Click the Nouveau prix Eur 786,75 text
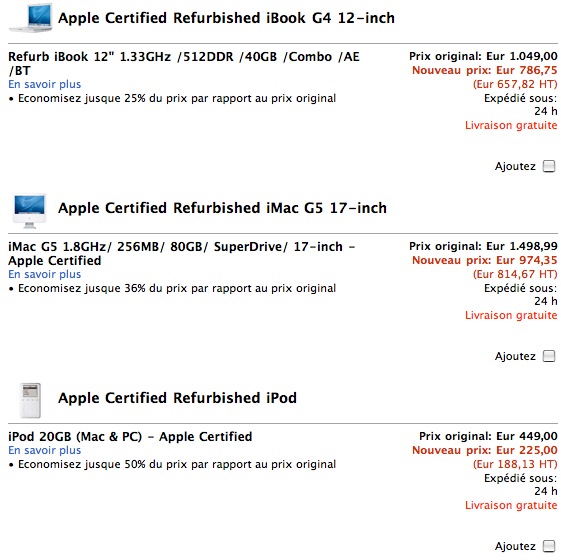Screen dimensions: 561x560 (x=484, y=70)
